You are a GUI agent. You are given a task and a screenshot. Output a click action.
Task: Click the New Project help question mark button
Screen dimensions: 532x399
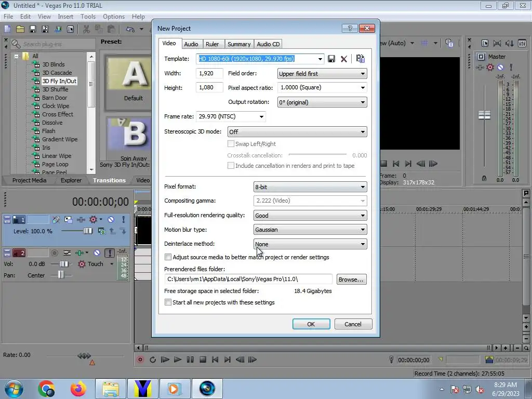click(x=350, y=28)
